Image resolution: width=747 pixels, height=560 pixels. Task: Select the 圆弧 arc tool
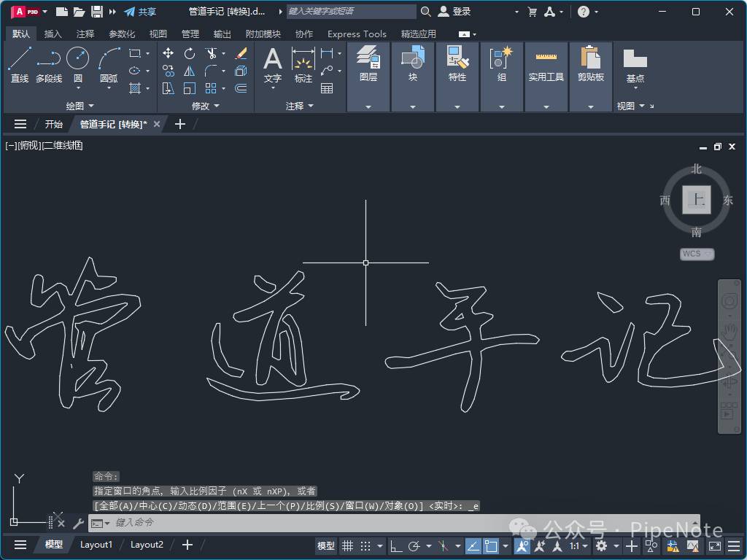(109, 64)
